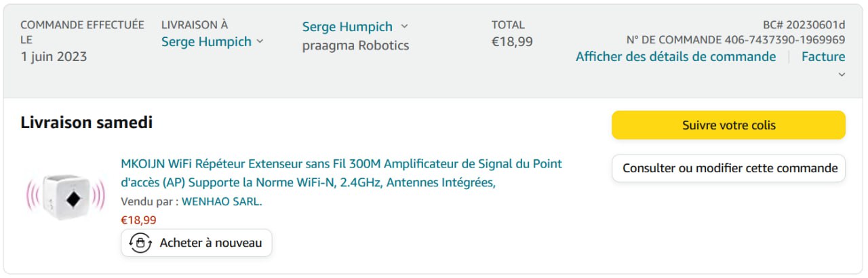
Task: Visit the WENHAO SARL. seller link
Action: point(222,201)
